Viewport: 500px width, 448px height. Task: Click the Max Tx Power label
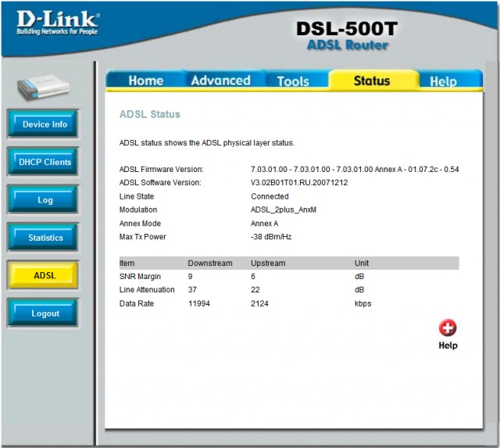click(x=142, y=237)
